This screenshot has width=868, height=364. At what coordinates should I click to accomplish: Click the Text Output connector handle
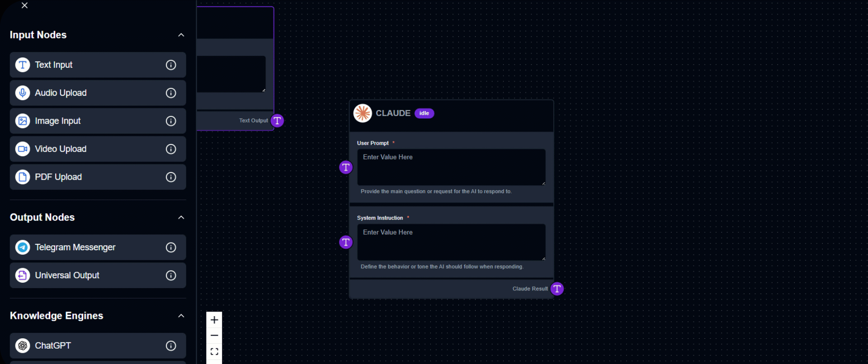click(x=277, y=121)
